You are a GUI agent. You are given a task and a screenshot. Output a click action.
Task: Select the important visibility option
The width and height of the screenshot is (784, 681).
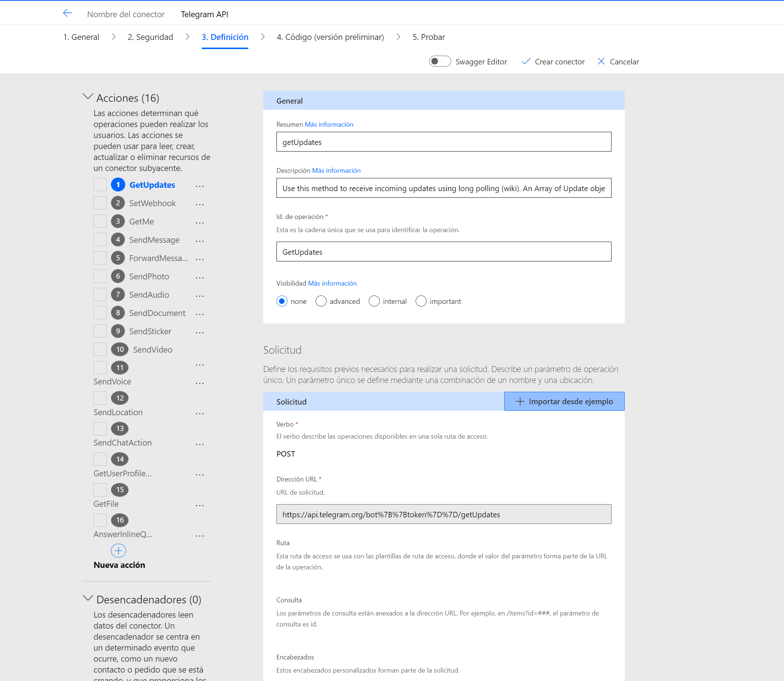pyautogui.click(x=421, y=301)
